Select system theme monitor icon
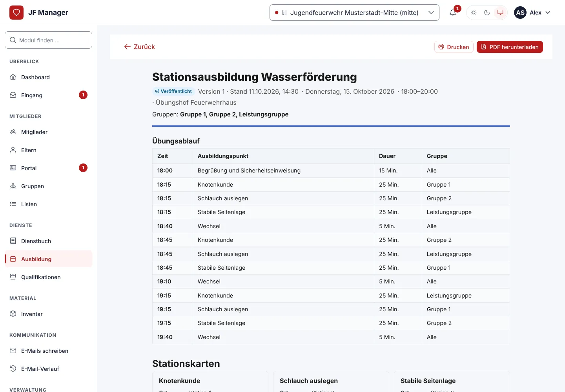 click(500, 13)
